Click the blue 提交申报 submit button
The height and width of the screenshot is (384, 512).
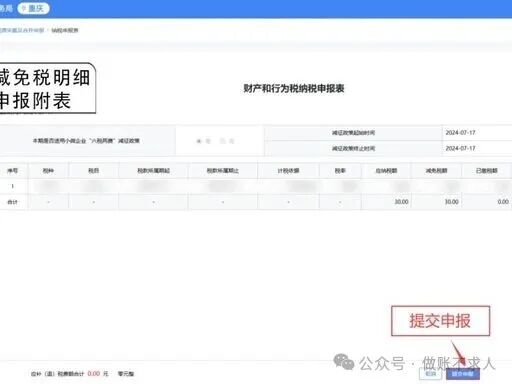point(463,374)
